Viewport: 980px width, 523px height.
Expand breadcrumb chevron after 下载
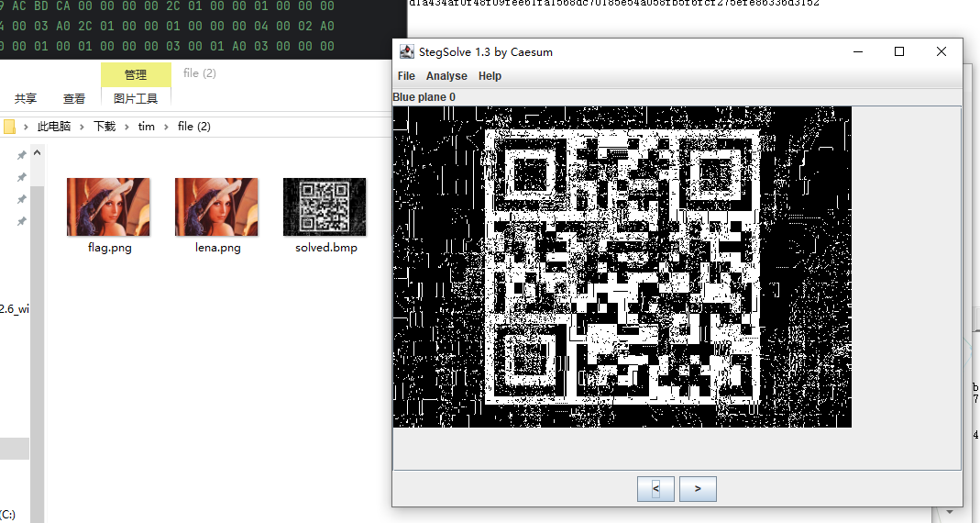(127, 127)
